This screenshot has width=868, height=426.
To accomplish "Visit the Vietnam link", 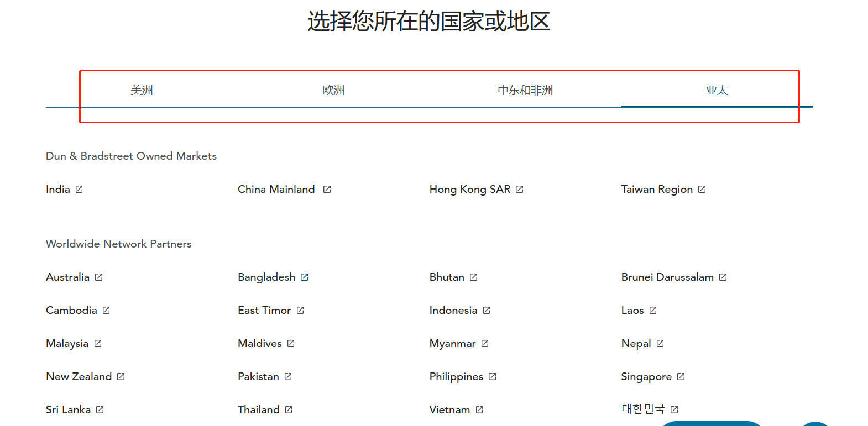I will click(x=449, y=409).
